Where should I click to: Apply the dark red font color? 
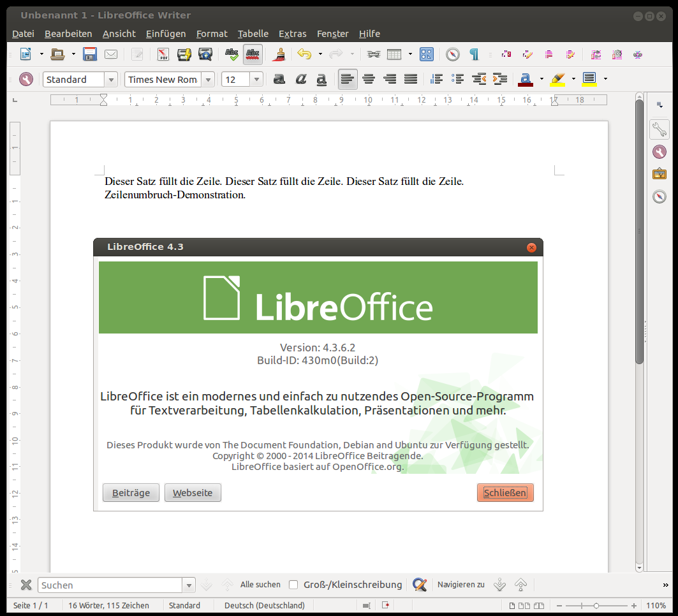(526, 79)
